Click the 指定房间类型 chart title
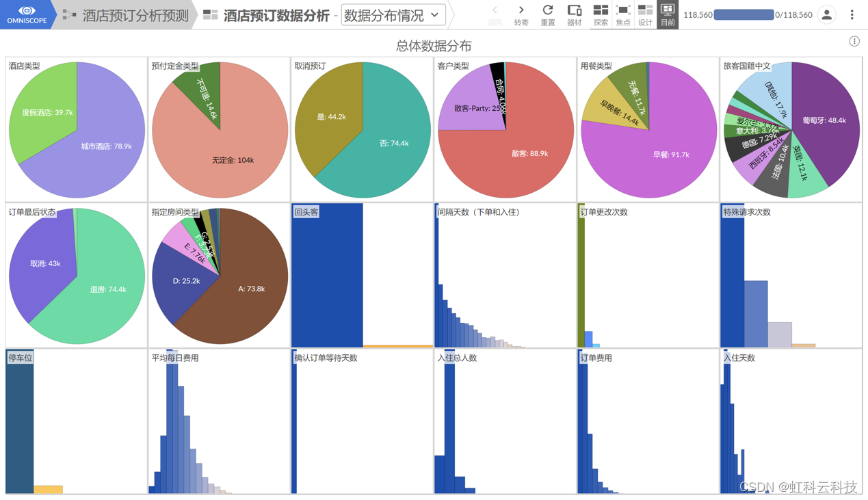 tap(176, 212)
